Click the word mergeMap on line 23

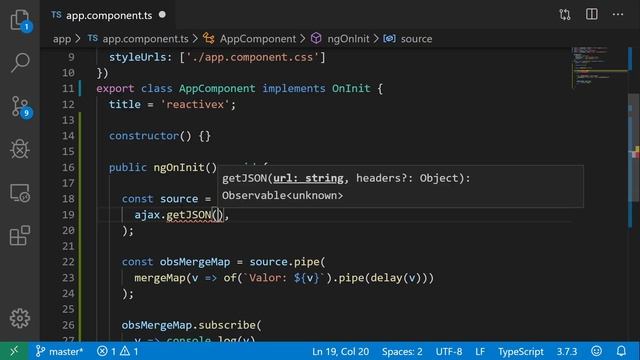coord(160,278)
